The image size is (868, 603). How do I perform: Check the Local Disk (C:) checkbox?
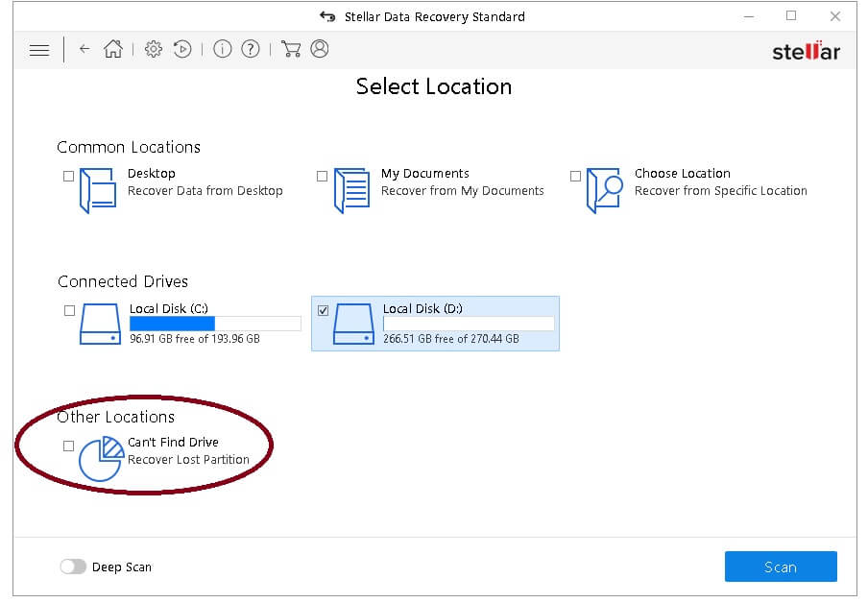coord(69,311)
